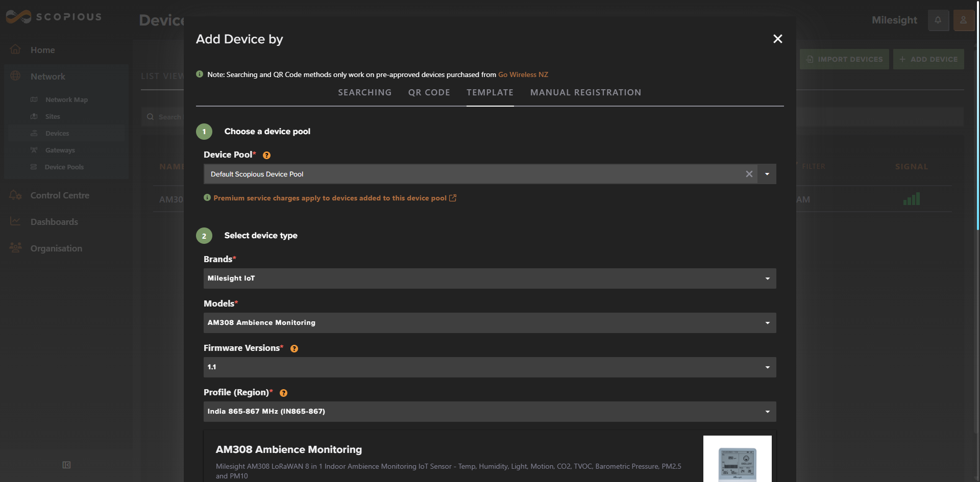Click the Sites icon in sidebar
The height and width of the screenshot is (482, 980).
click(x=34, y=116)
